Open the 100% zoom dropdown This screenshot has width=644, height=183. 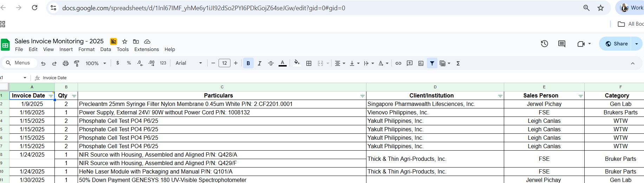click(x=96, y=63)
